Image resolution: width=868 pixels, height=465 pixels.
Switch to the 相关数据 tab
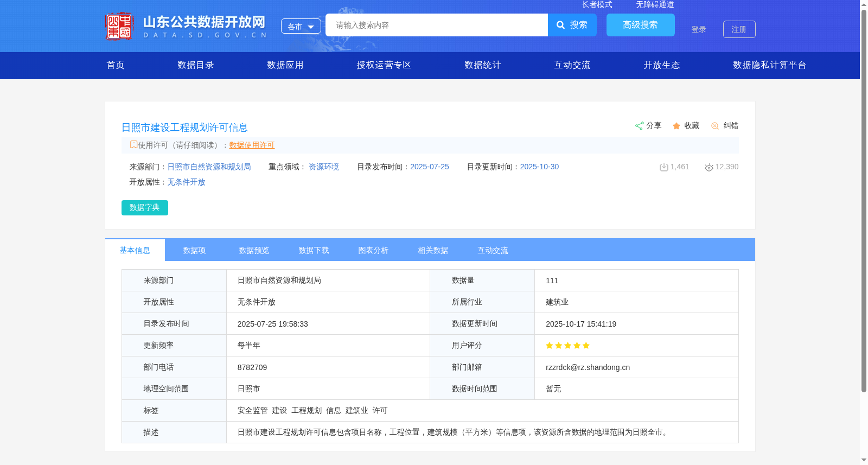click(x=433, y=250)
